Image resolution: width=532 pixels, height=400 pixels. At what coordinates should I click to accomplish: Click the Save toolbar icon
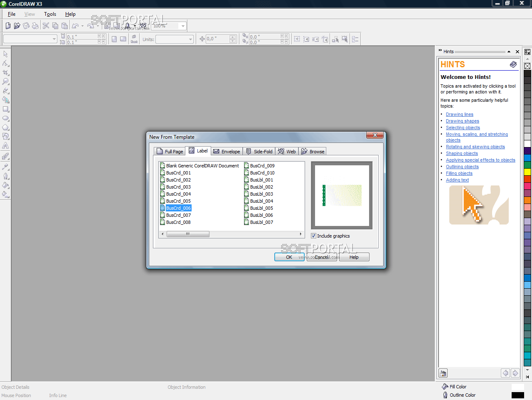click(x=26, y=26)
